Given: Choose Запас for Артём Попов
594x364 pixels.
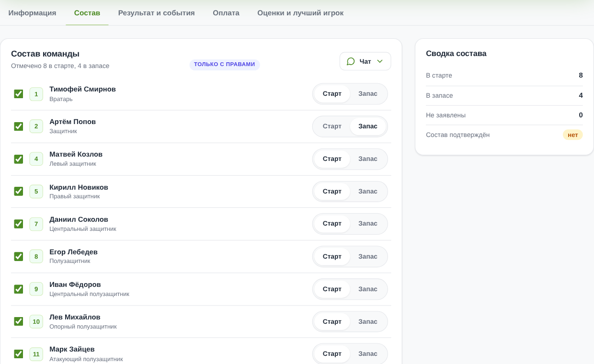Looking at the screenshot, I should tap(368, 126).
